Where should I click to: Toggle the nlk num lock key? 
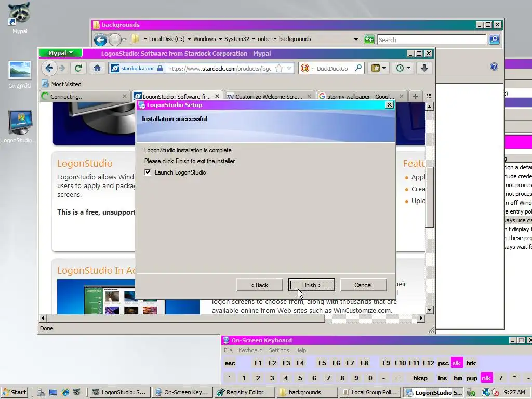coord(486,378)
